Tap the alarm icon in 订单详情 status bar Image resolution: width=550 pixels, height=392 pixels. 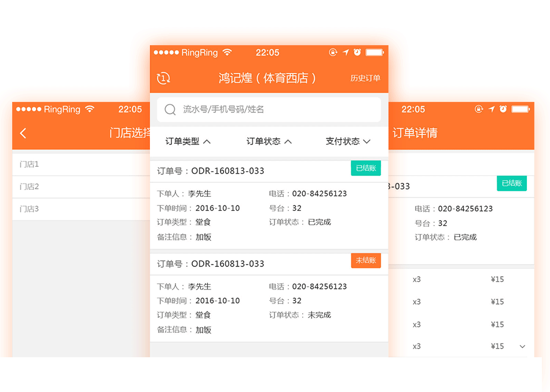click(x=503, y=109)
